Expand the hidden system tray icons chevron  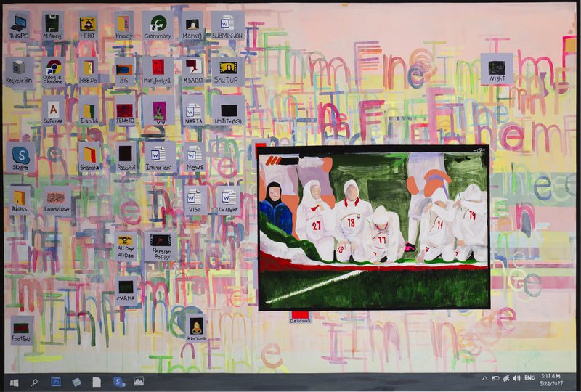coord(484,379)
